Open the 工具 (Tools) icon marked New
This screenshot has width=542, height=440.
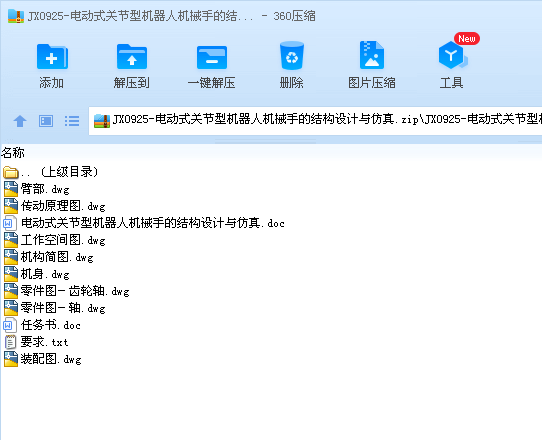click(x=452, y=55)
